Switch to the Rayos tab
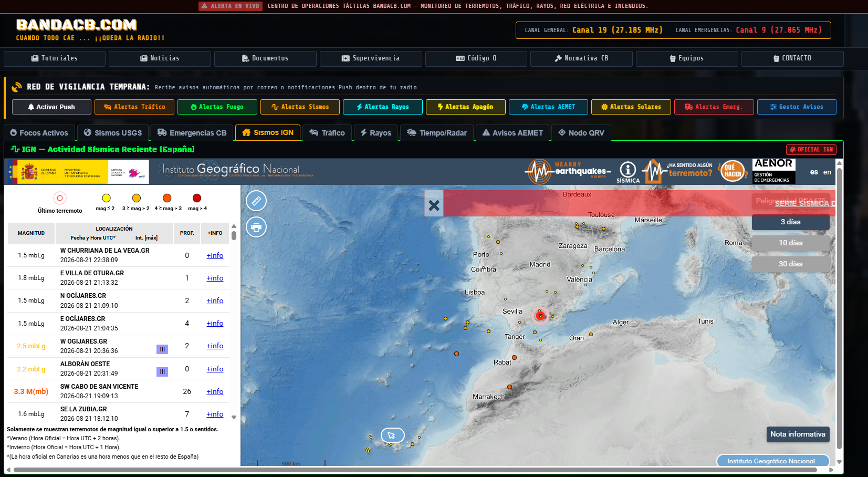Viewport: 868px width, 477px height. click(376, 133)
